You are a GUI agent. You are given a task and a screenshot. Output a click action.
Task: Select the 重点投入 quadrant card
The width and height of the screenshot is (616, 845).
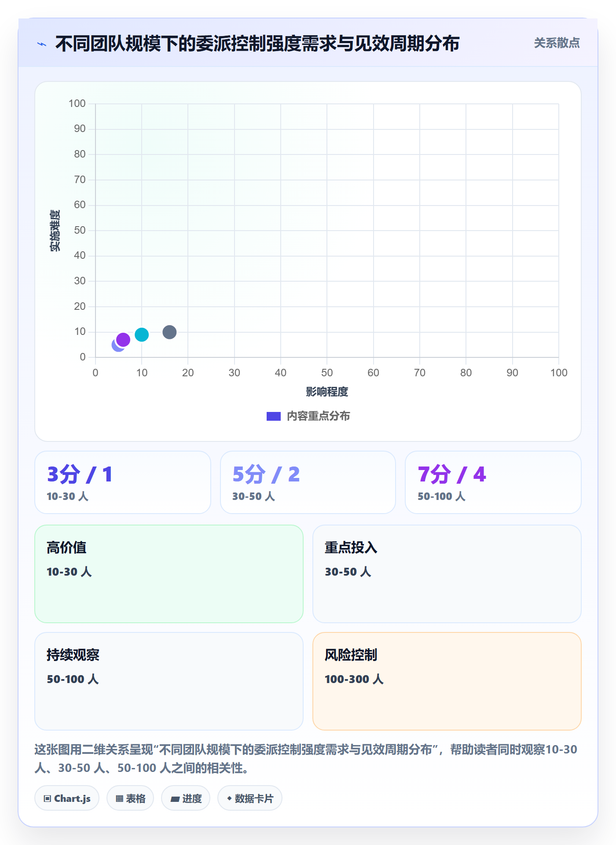[447, 574]
